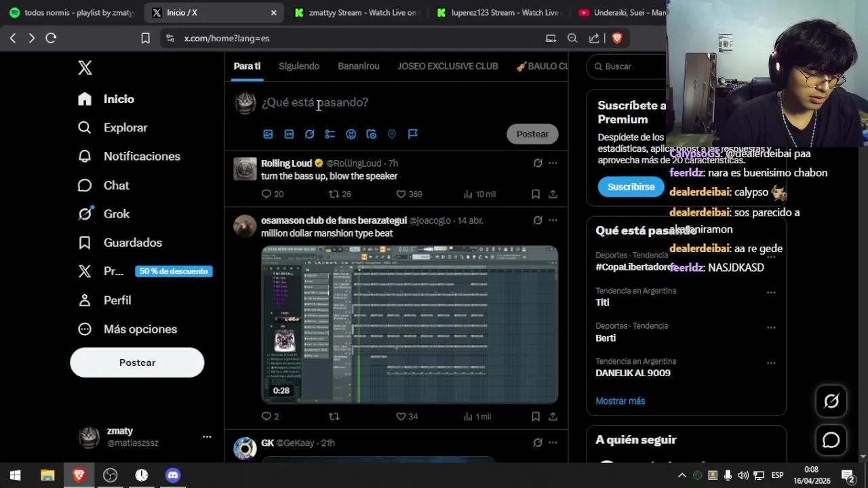868x488 pixels.
Task: Bookmark Rolling Loud post
Action: pyautogui.click(x=536, y=194)
